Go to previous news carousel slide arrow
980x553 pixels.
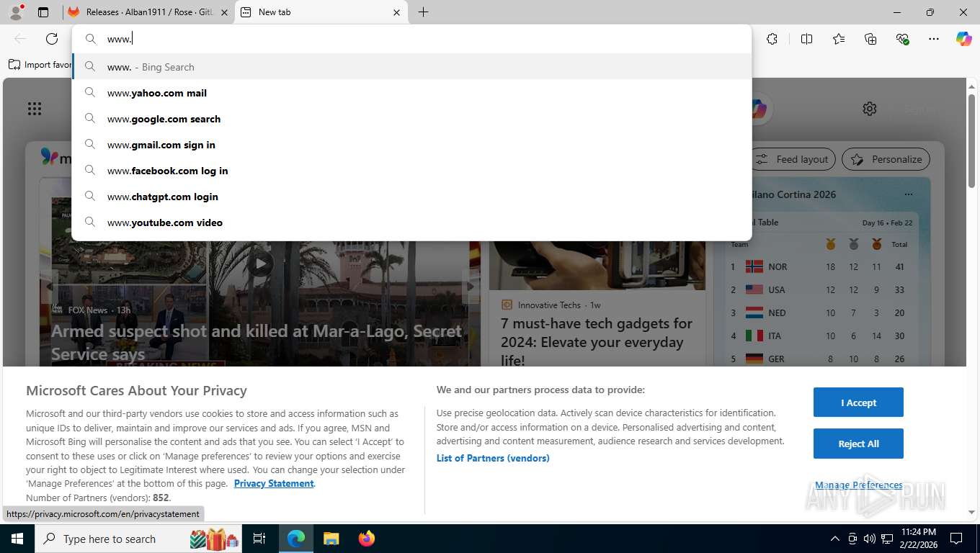click(x=49, y=287)
